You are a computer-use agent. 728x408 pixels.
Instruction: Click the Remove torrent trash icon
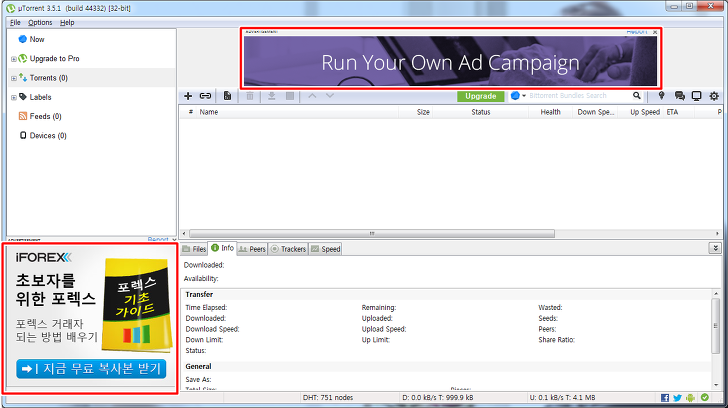[250, 96]
